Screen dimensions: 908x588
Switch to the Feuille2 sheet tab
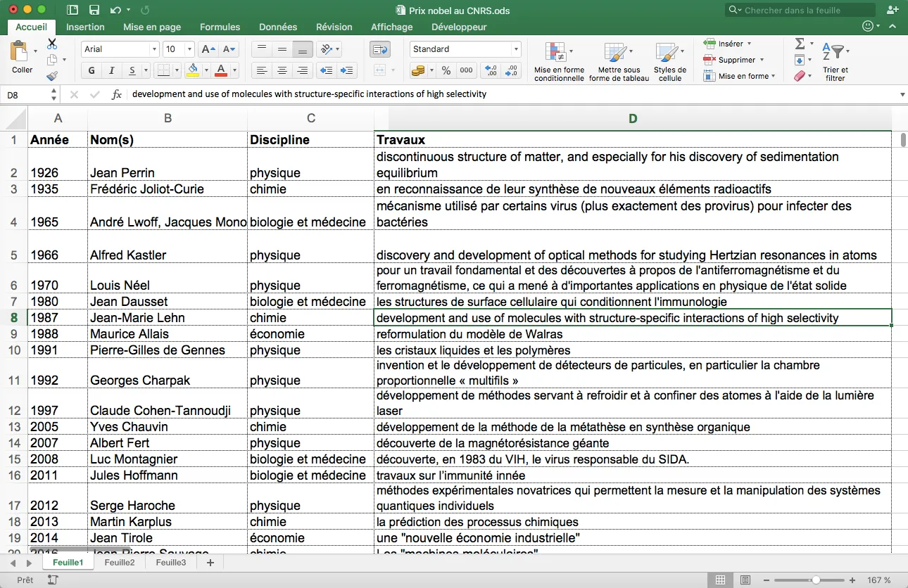coord(120,563)
